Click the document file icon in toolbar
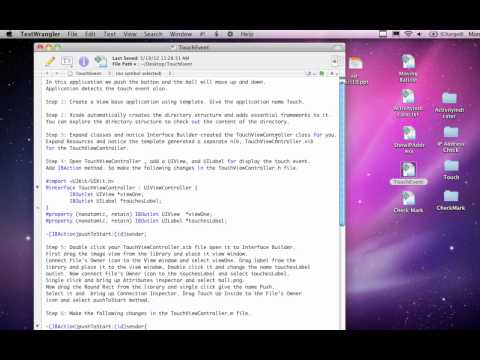 [101, 61]
